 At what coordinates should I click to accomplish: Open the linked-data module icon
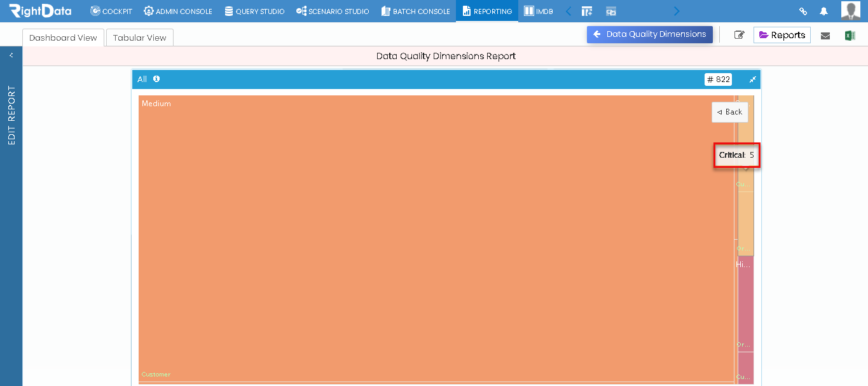point(611,11)
